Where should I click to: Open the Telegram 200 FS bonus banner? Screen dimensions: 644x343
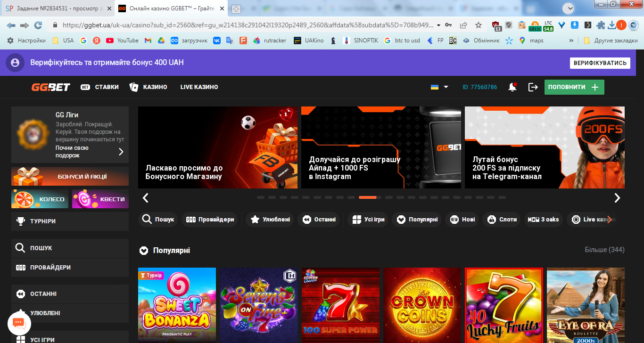545,147
